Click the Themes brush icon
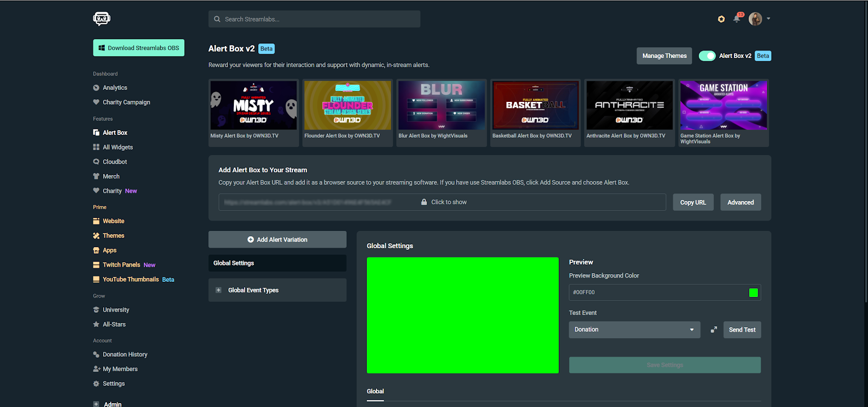The height and width of the screenshot is (407, 868). [x=96, y=236]
